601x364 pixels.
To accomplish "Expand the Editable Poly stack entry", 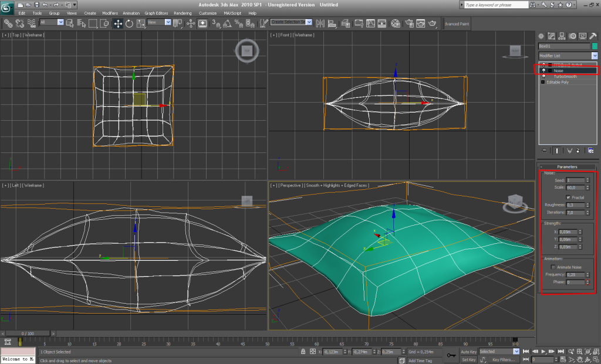I will coord(543,82).
